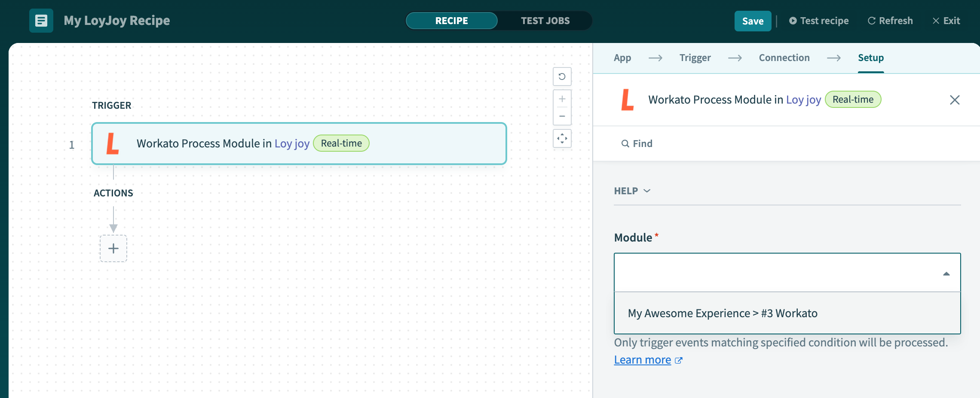Click the Refresh icon in the header
Image resolution: width=980 pixels, height=398 pixels.
[x=871, y=20]
